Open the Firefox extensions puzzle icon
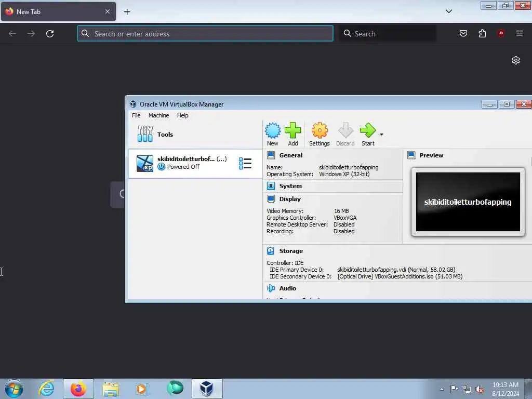 482,33
